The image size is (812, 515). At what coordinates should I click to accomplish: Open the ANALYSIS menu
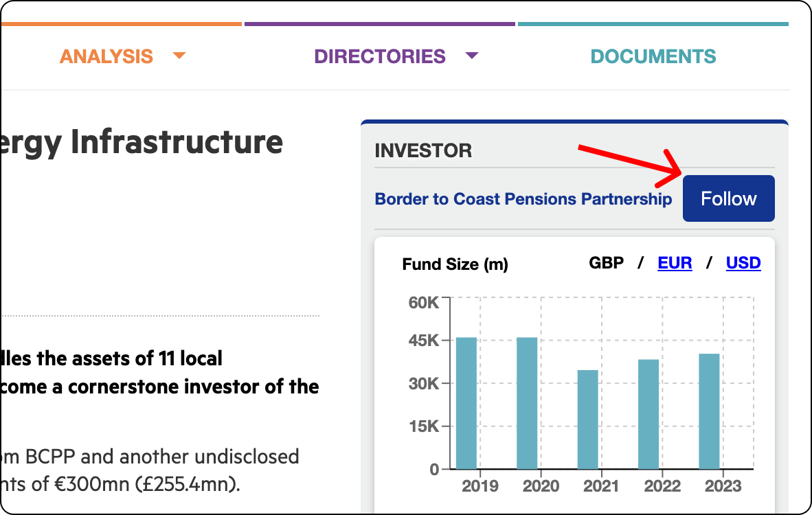[106, 56]
